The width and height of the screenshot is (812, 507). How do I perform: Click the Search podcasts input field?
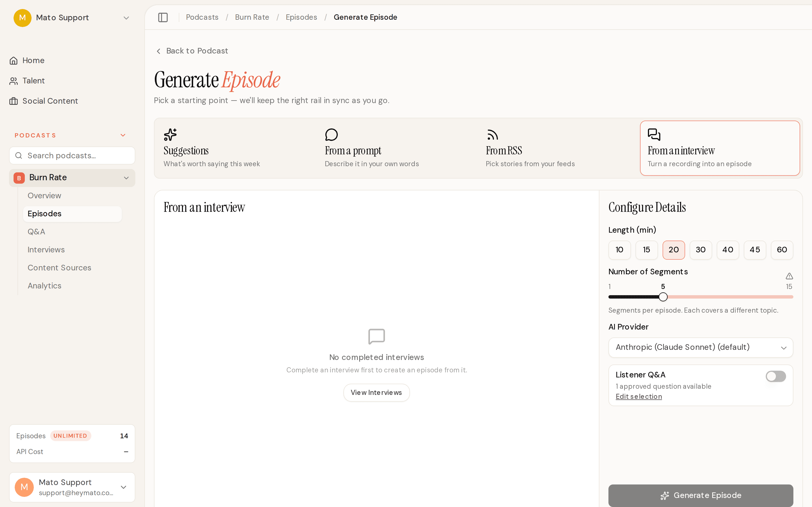pyautogui.click(x=72, y=155)
